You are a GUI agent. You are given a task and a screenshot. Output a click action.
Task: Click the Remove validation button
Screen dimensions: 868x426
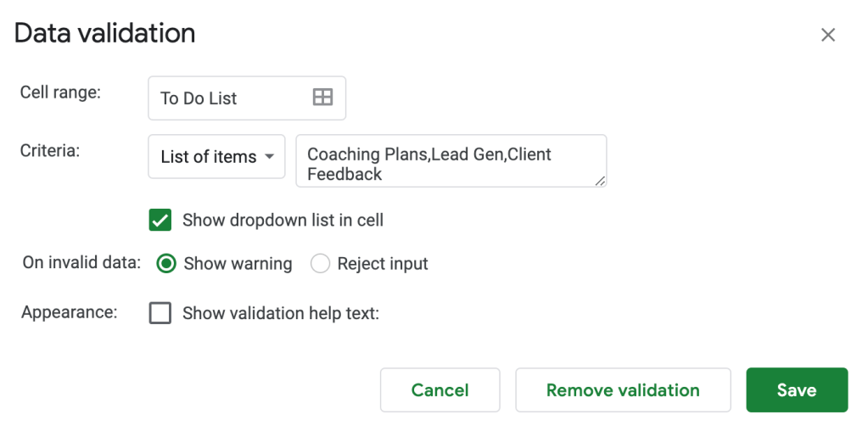(x=623, y=390)
